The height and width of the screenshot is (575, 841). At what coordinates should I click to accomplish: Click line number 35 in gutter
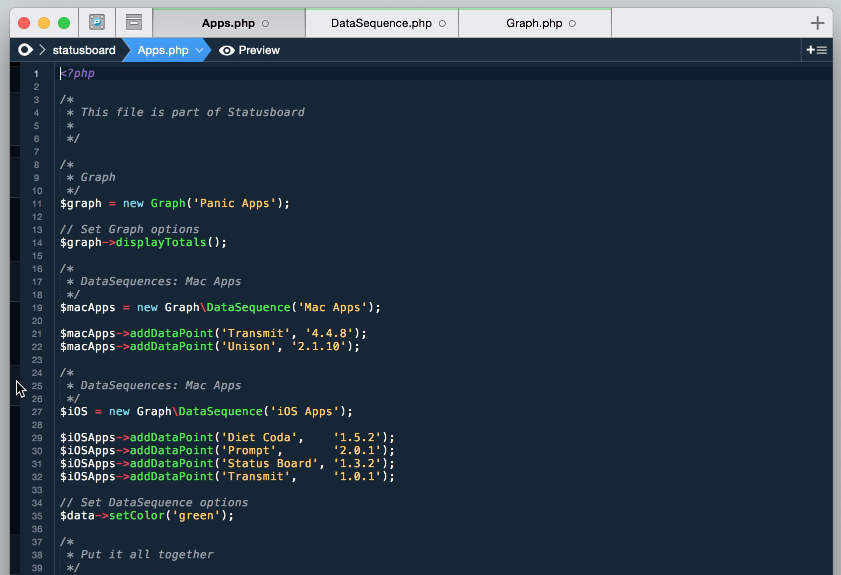tap(36, 516)
